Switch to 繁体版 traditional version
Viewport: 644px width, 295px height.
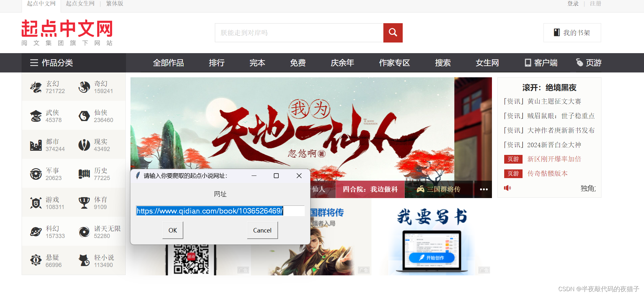(x=115, y=4)
